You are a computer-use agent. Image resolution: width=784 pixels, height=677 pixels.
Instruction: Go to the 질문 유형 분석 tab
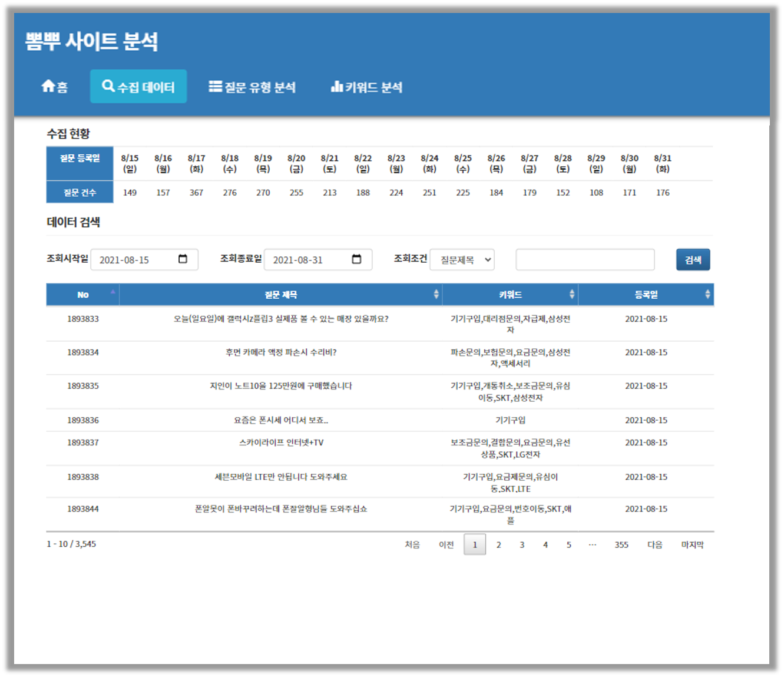click(252, 87)
